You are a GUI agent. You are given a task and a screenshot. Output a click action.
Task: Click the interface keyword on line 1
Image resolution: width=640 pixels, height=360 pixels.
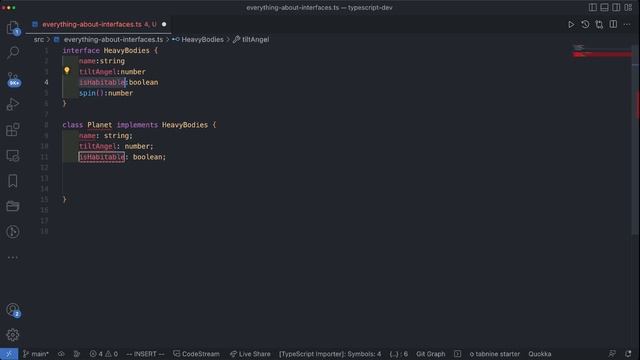tap(81, 51)
